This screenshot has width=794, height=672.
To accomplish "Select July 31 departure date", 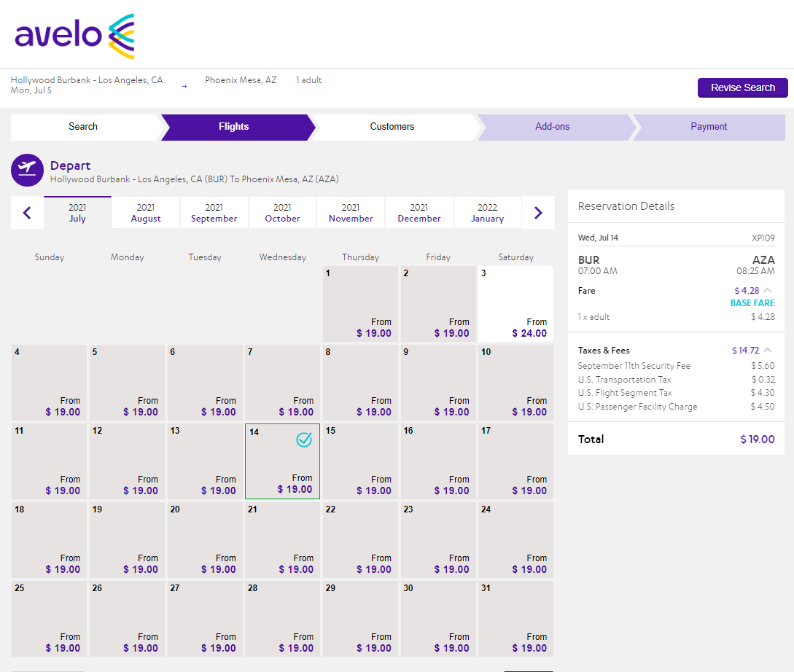I will coord(515,618).
